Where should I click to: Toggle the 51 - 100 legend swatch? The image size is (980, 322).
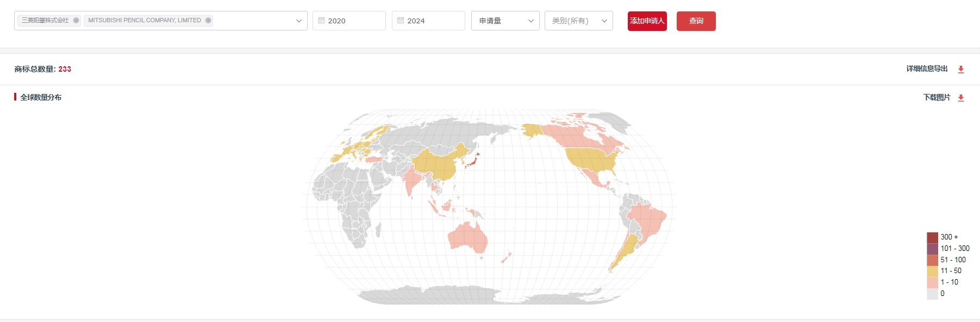click(x=932, y=260)
